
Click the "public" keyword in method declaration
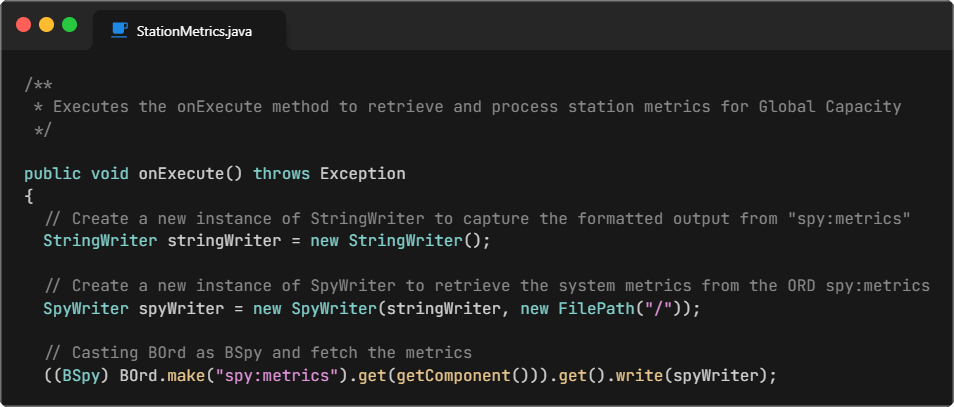point(52,173)
